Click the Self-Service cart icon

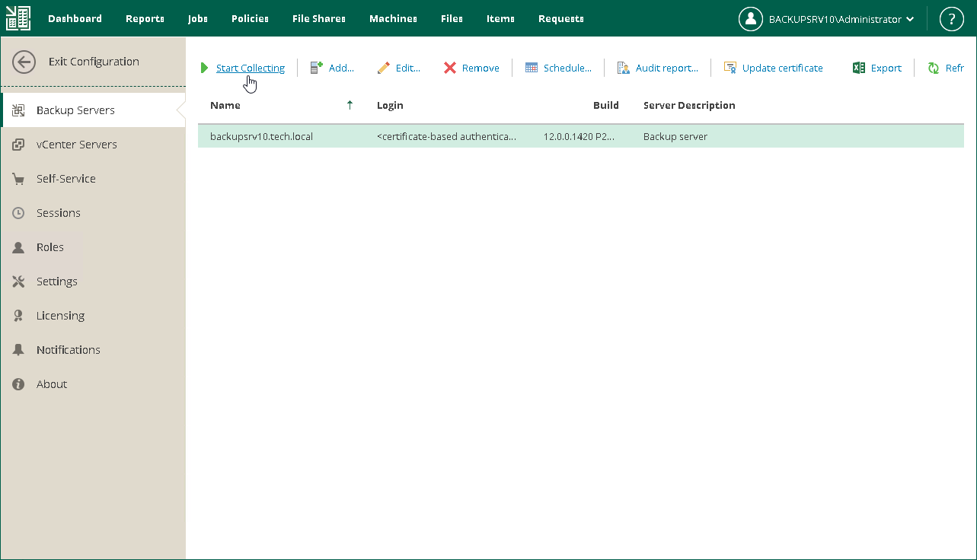[19, 179]
